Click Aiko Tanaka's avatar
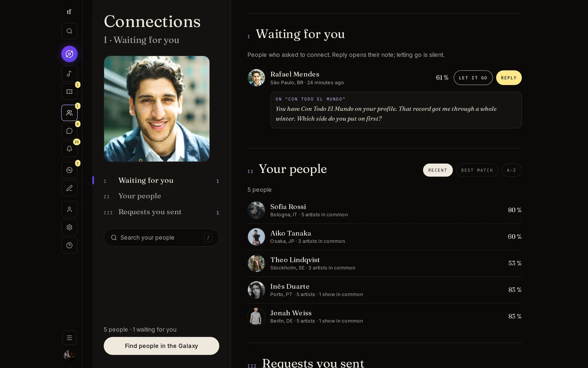Viewport: 588px width, 368px height. 256,237
